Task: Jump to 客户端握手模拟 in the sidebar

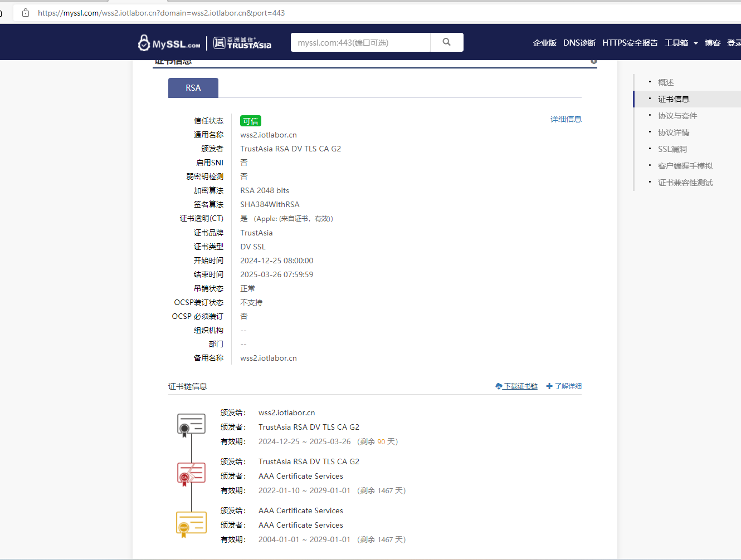Action: tap(685, 166)
